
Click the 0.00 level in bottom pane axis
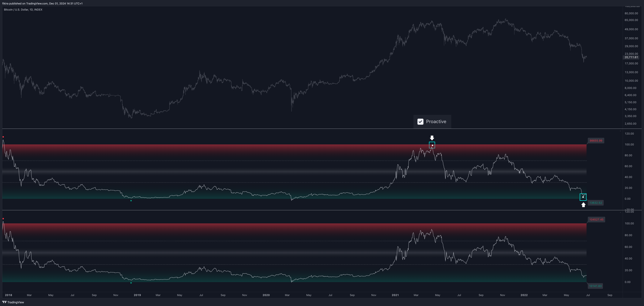628,282
